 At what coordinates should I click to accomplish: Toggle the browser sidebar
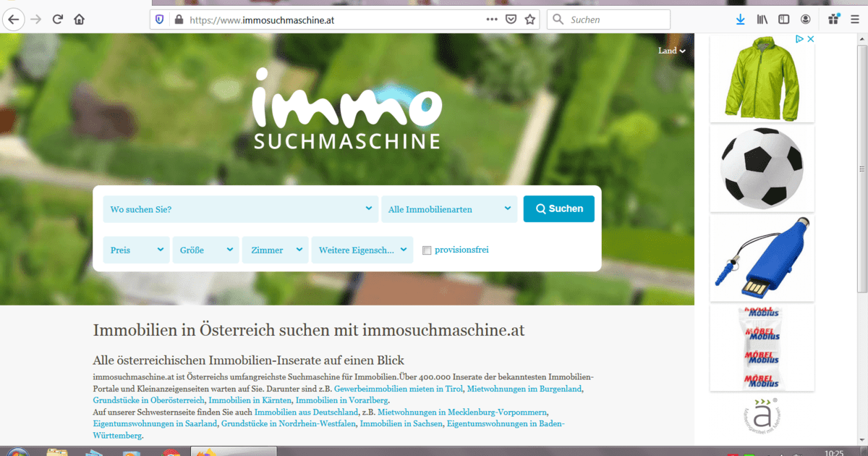(783, 20)
